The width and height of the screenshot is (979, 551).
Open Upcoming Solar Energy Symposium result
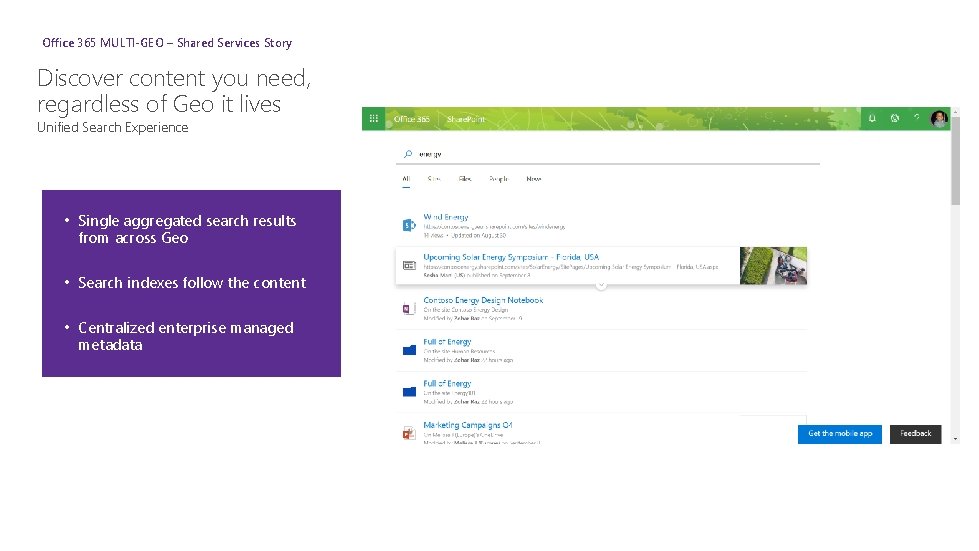pos(511,257)
